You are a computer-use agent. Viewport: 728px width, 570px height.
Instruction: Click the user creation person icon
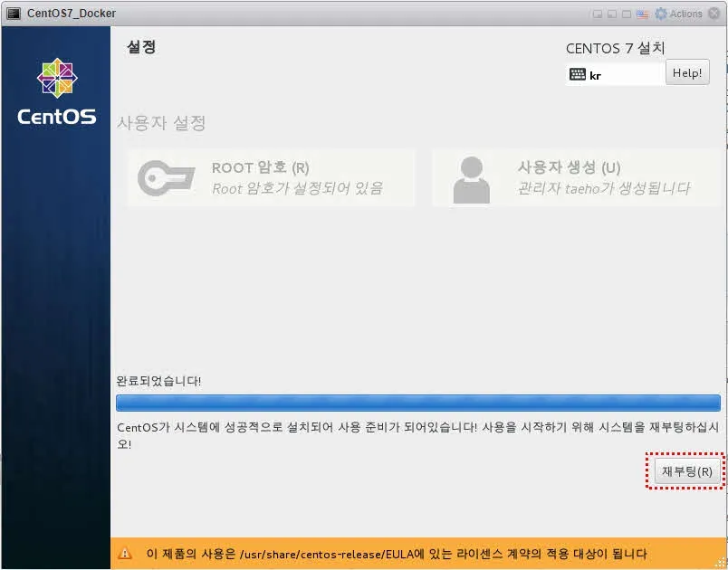click(471, 179)
